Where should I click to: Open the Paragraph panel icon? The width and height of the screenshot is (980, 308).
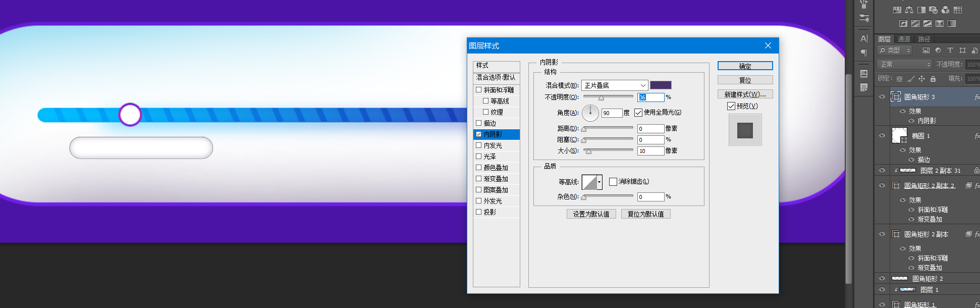(x=864, y=53)
